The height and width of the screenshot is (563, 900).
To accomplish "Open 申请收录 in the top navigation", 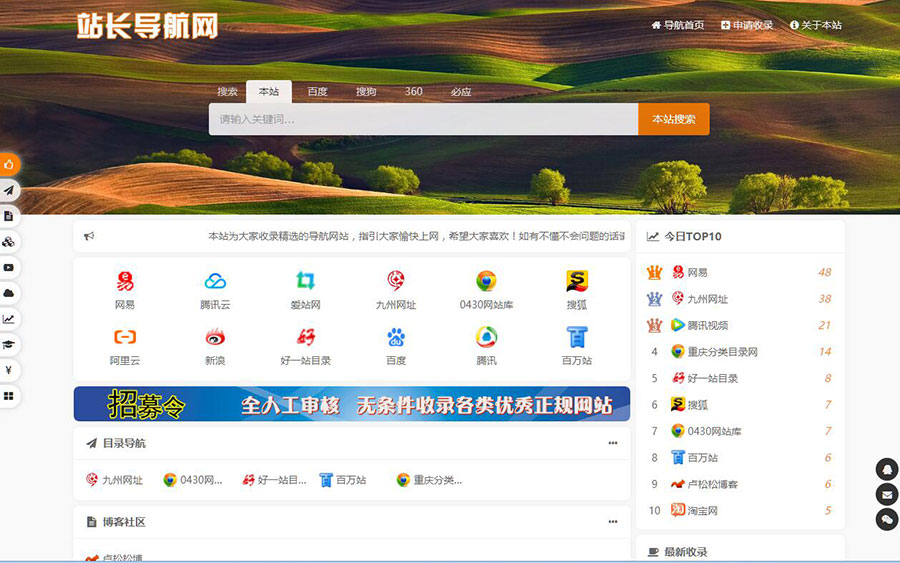I will click(x=747, y=25).
